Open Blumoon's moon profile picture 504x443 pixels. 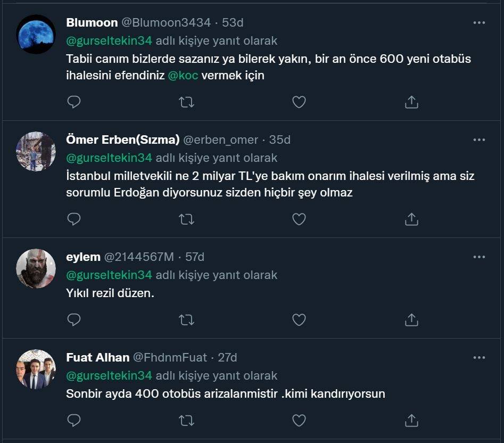tap(36, 34)
